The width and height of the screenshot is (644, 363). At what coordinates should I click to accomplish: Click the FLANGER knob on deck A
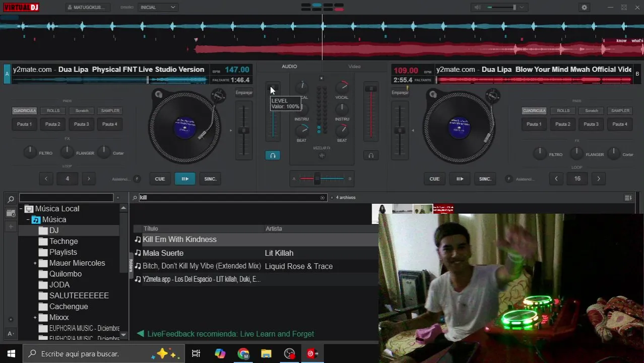[x=67, y=152]
